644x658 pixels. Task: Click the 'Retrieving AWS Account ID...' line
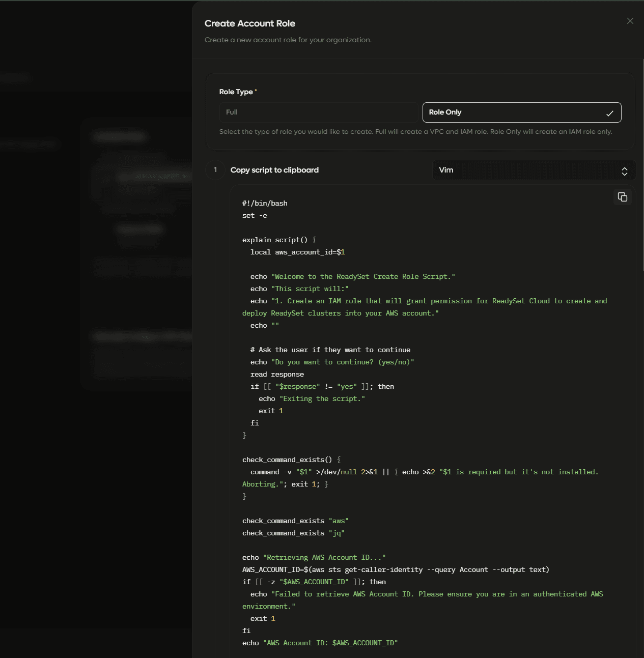point(314,557)
